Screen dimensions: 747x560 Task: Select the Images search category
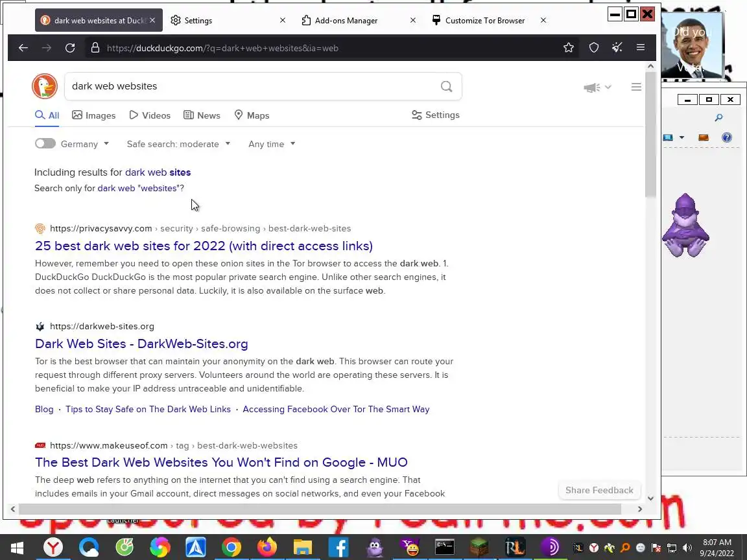pos(94,115)
